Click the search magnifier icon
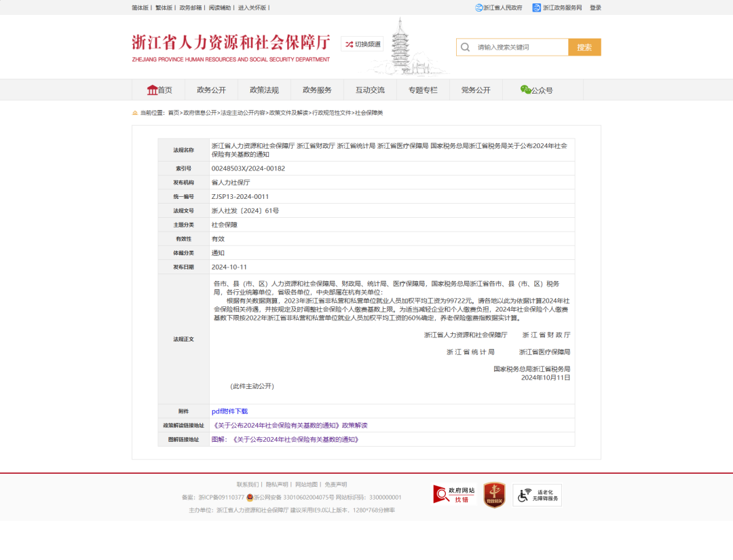The image size is (733, 560). point(465,48)
